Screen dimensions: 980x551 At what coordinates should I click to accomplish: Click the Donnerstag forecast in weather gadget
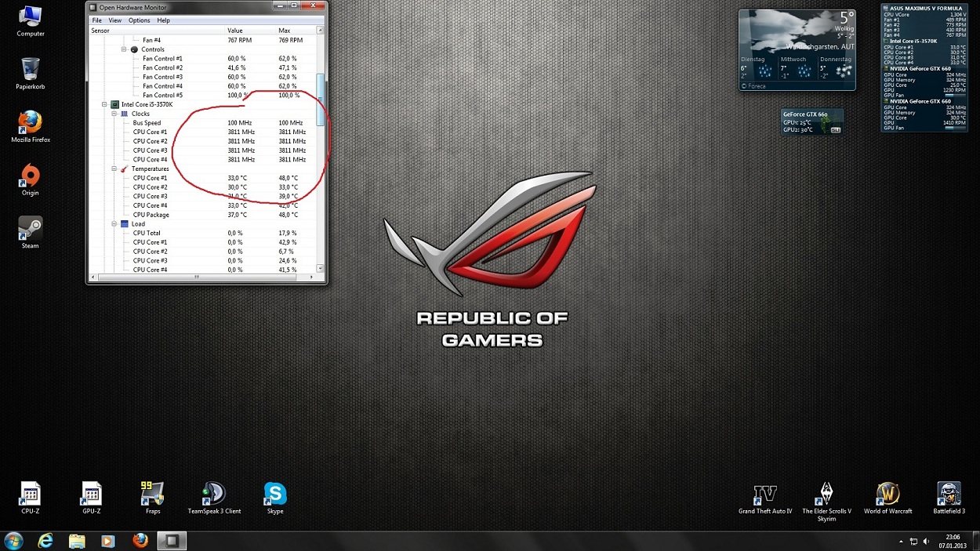coord(836,68)
